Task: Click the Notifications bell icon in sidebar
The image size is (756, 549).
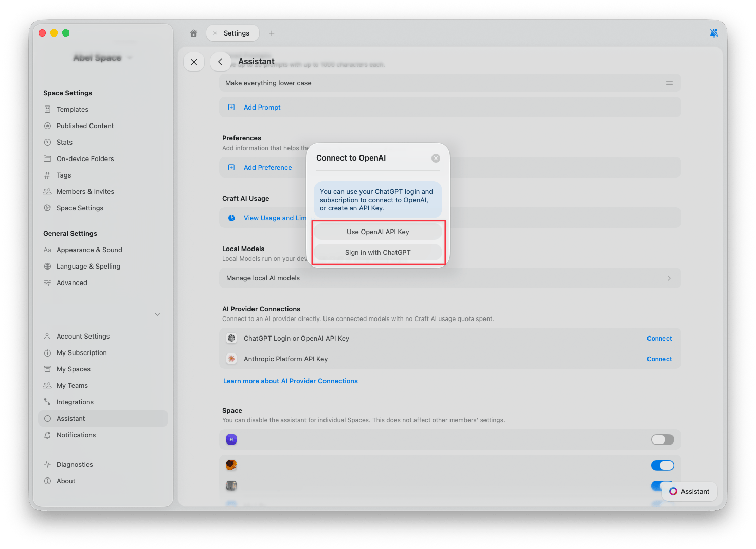Action: (47, 435)
